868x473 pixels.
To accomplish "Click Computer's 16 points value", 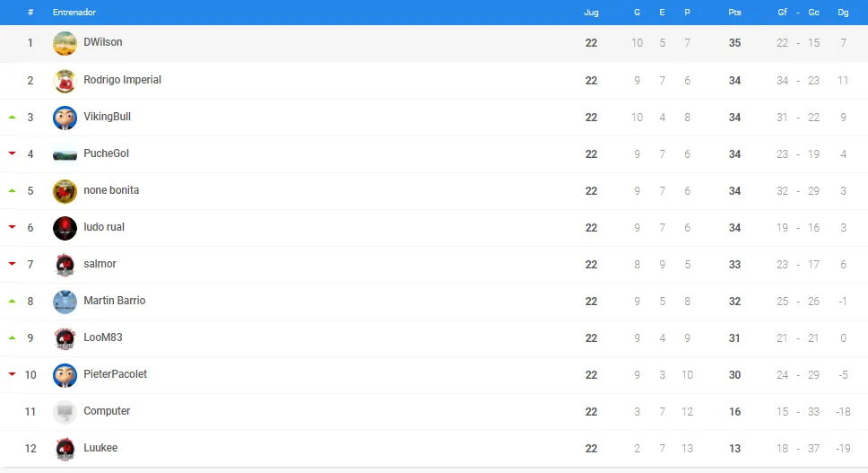I will tap(734, 412).
